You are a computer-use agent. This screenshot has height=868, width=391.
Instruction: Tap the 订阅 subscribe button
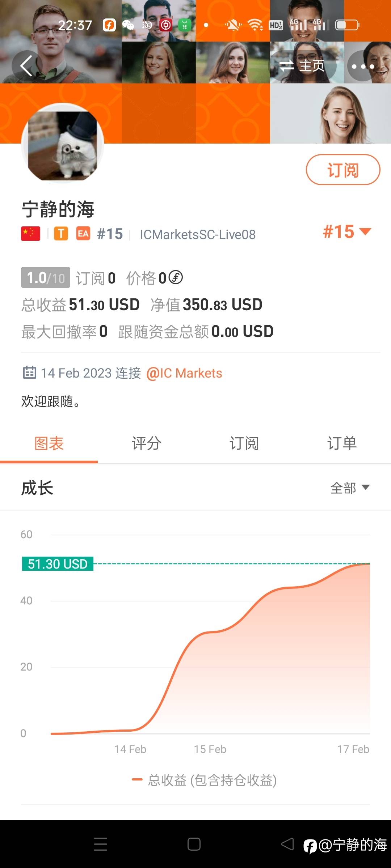(342, 170)
